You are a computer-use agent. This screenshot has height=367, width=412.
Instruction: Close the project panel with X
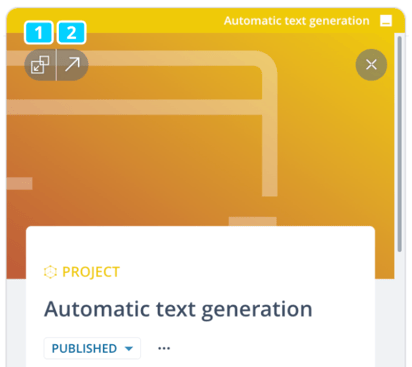click(x=371, y=65)
